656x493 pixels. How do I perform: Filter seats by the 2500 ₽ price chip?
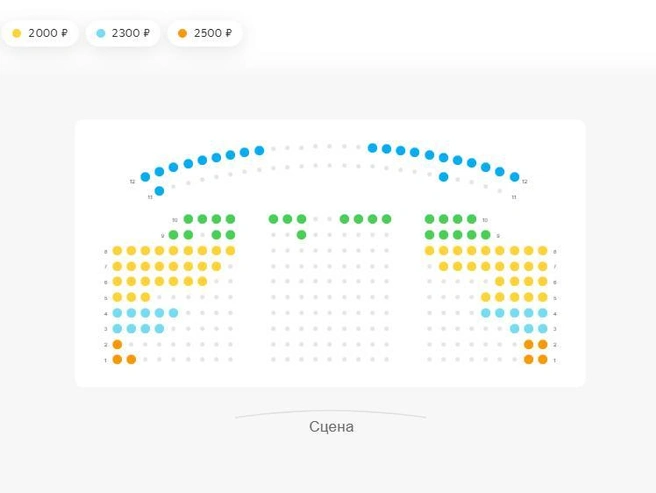205,33
